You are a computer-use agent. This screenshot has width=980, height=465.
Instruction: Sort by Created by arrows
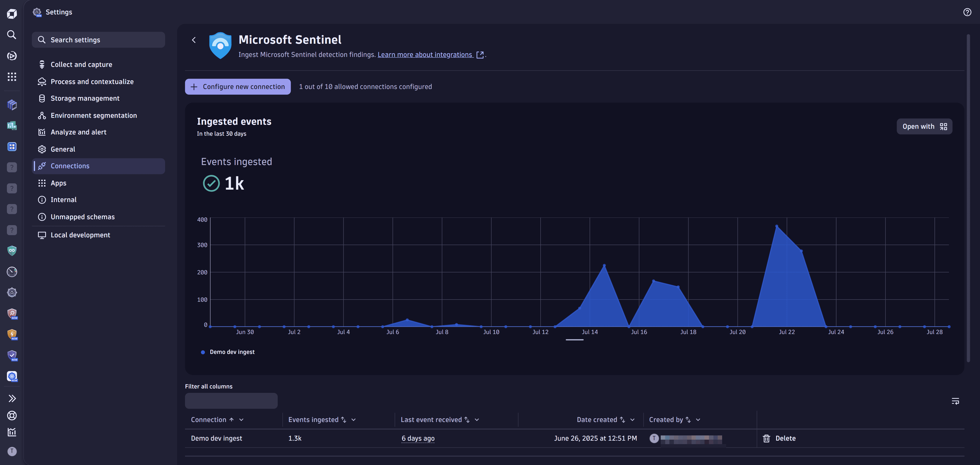coord(688,419)
